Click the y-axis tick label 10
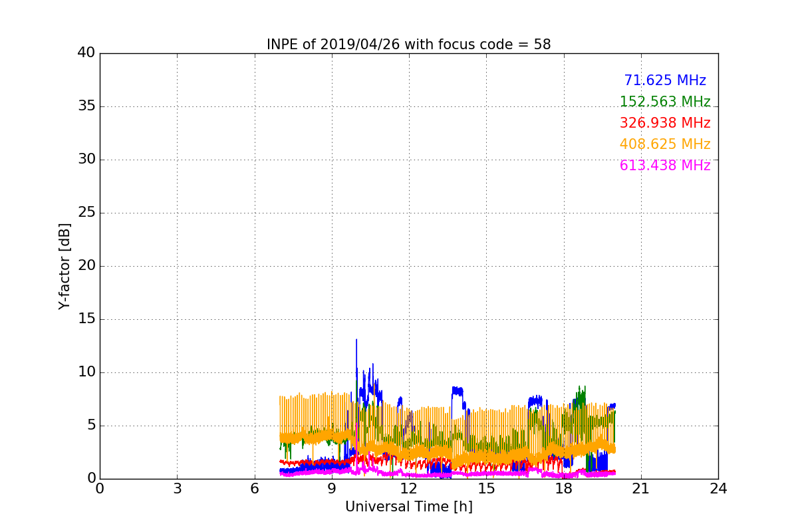 pos(86,372)
